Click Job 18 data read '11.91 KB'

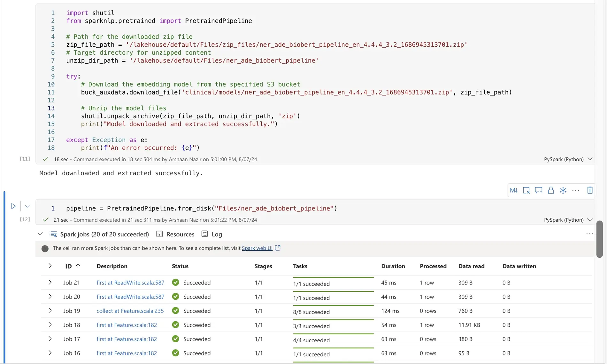click(469, 325)
